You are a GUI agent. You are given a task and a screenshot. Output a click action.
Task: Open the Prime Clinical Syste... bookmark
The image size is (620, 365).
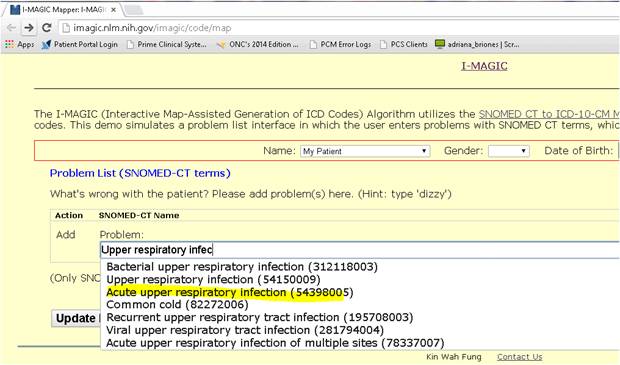point(167,44)
